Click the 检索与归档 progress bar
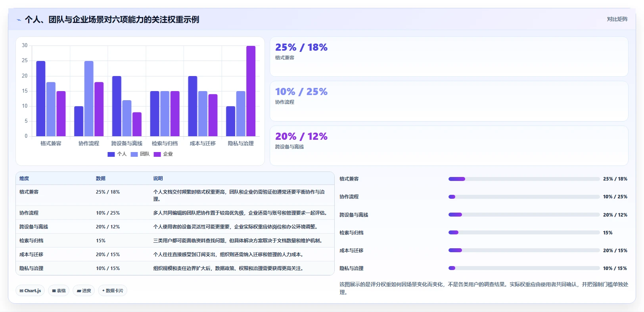 point(524,232)
